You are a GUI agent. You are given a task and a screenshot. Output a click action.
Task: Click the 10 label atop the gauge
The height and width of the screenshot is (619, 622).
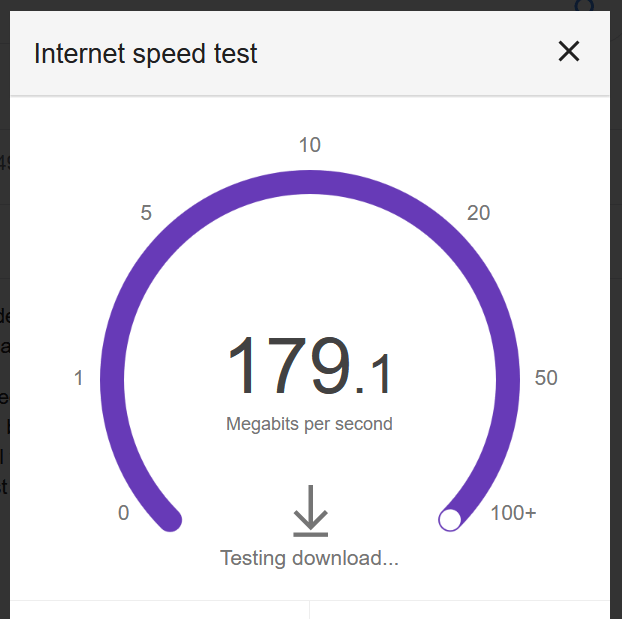310,146
